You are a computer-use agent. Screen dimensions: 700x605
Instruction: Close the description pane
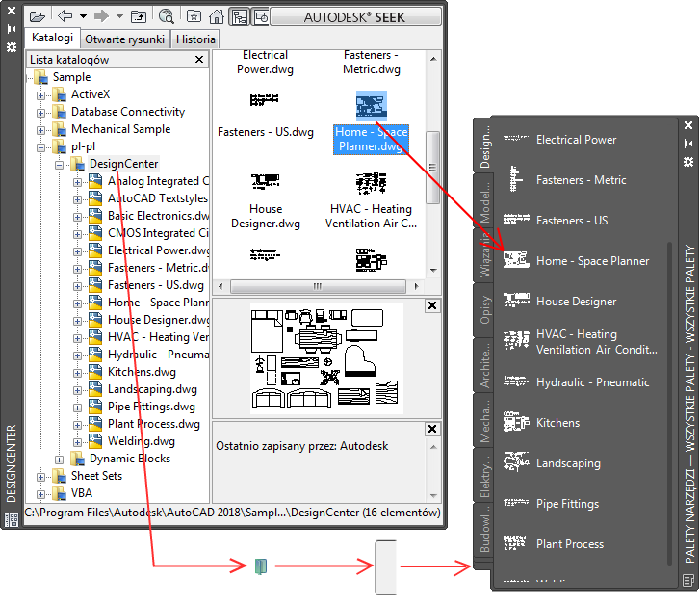[x=432, y=429]
